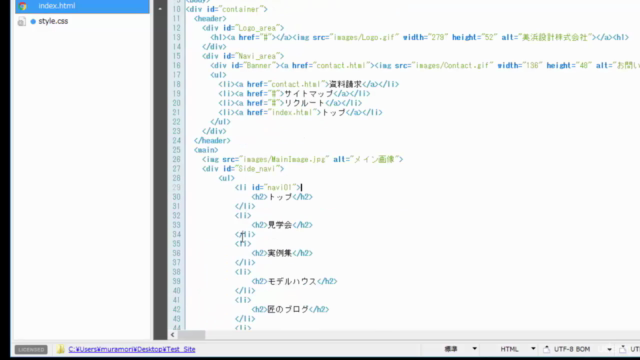Click the h2 モデルハウス text in line 39

coord(294,281)
